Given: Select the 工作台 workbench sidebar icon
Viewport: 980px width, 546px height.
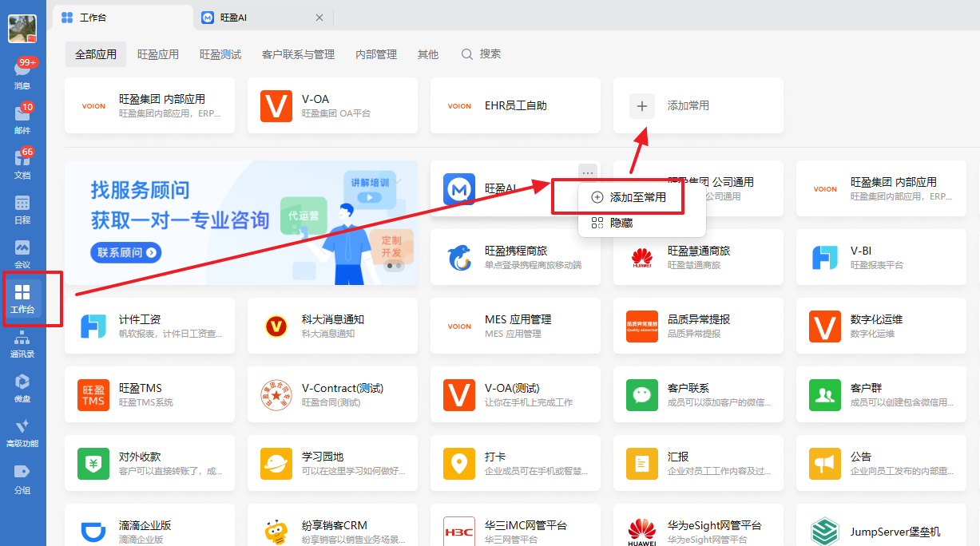Looking at the screenshot, I should coord(22,299).
